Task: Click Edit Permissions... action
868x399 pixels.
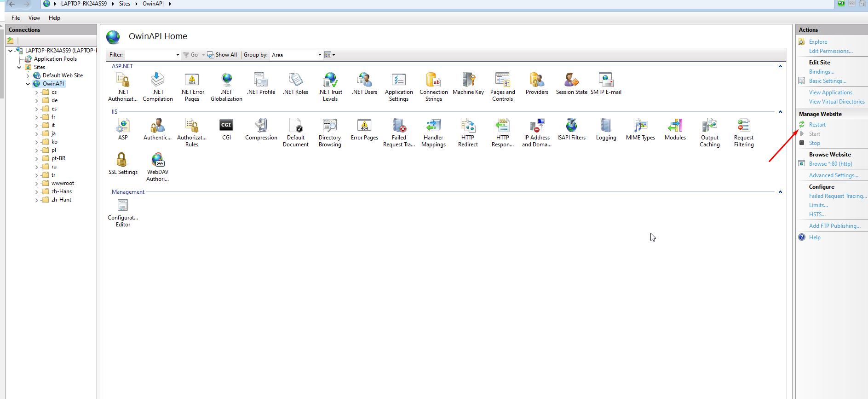Action: click(831, 51)
